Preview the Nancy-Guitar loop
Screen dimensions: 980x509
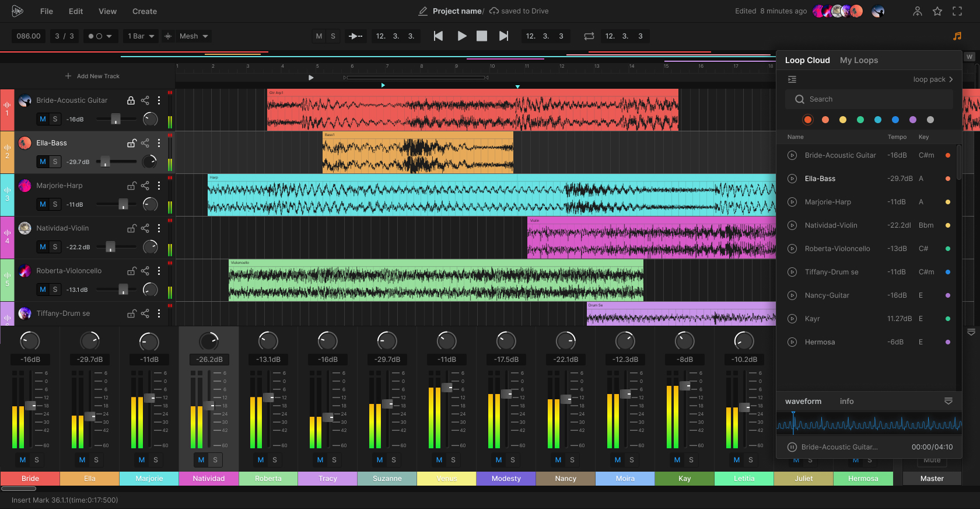(x=792, y=295)
